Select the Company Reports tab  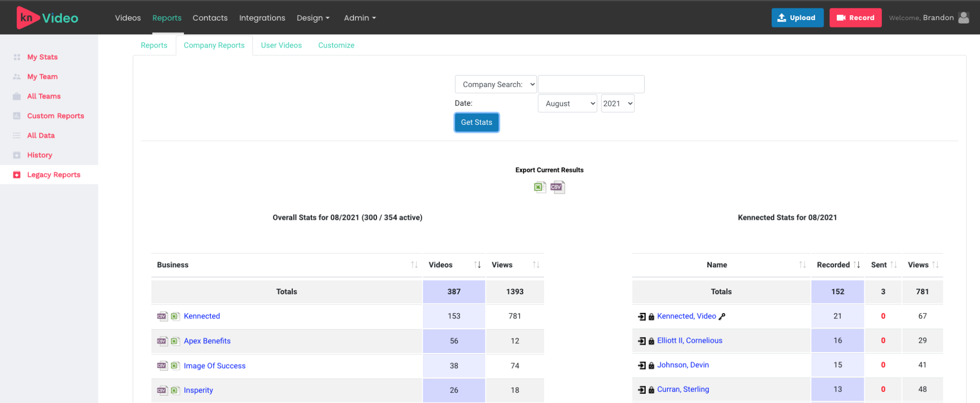[x=214, y=45]
